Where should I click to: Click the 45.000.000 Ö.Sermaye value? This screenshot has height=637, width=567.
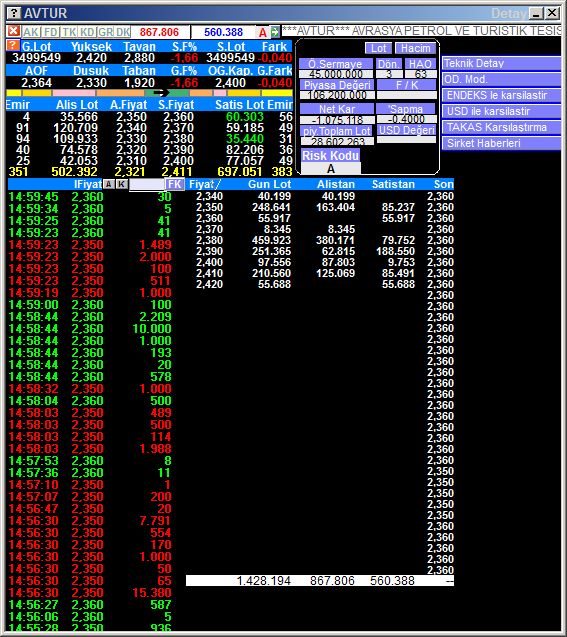pos(336,74)
